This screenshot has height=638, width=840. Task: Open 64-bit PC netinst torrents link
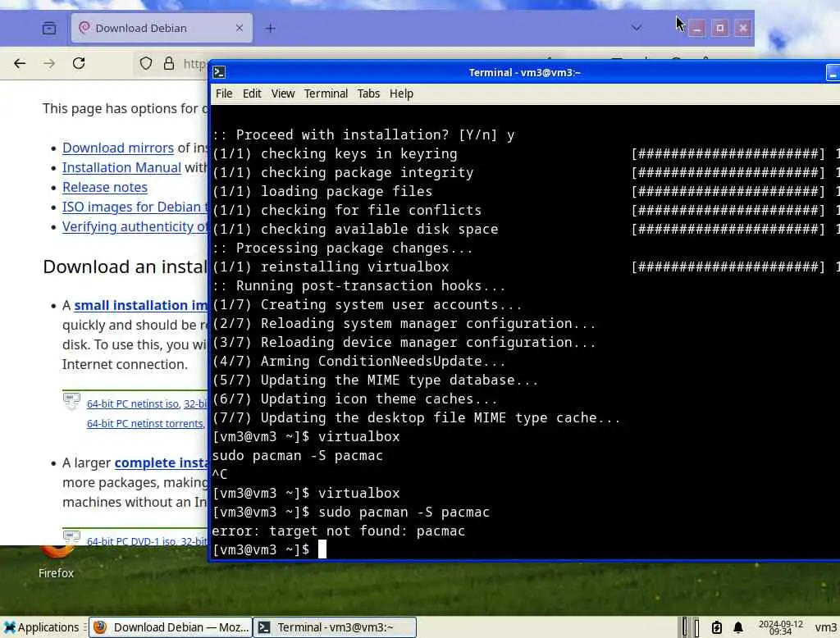tap(145, 424)
